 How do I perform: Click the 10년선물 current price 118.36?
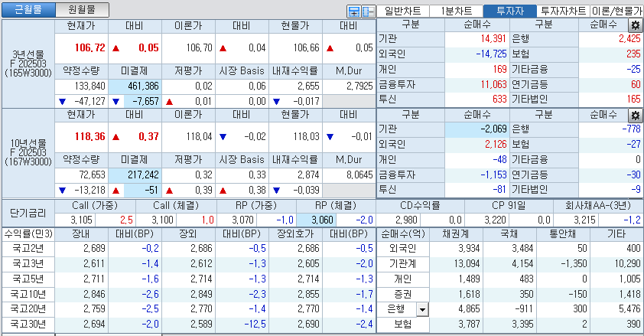[90, 137]
